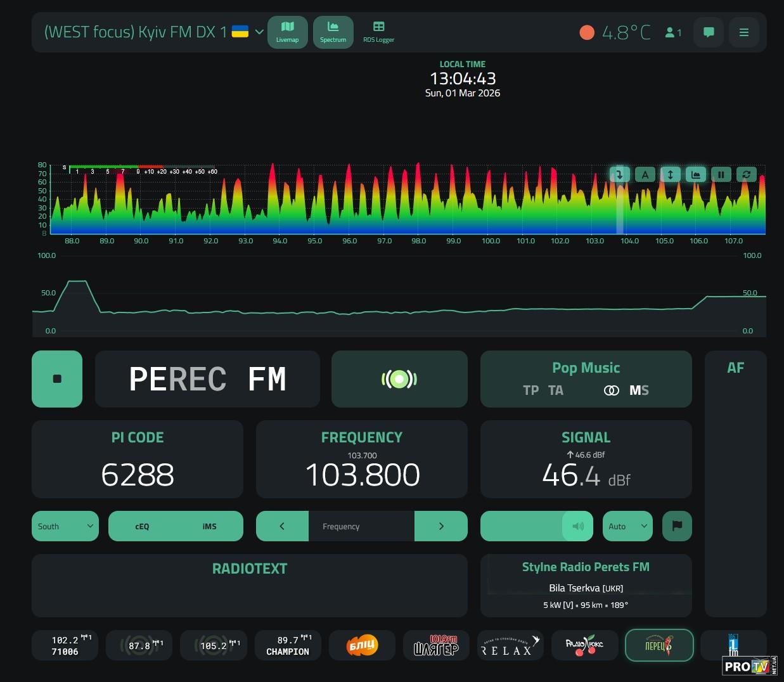The height and width of the screenshot is (682, 784).
Task: Open the Livemap view
Action: point(287,32)
